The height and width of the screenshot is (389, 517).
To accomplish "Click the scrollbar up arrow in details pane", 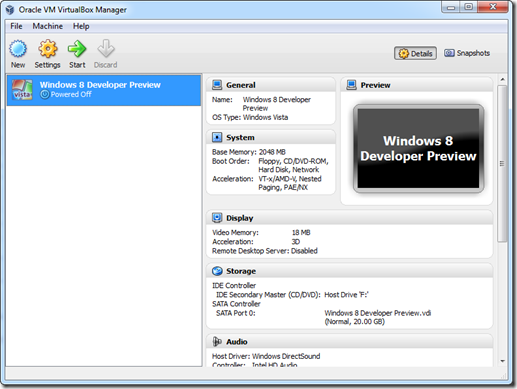I will coord(502,79).
